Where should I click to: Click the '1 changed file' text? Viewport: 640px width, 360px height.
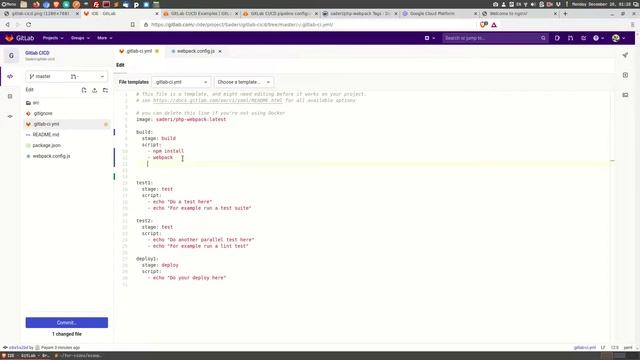(x=67, y=334)
